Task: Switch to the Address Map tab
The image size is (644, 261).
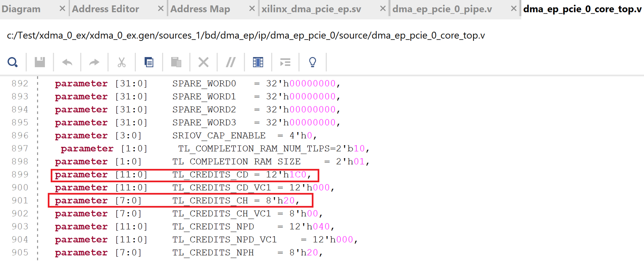Action: tap(200, 9)
